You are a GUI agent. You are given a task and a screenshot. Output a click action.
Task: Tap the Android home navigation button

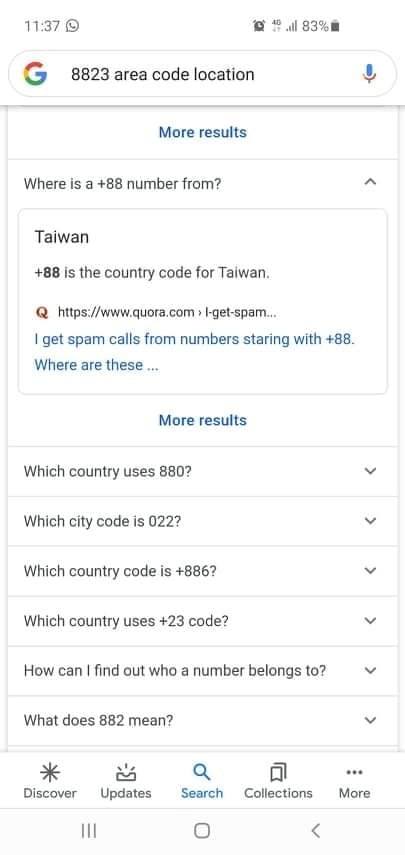pyautogui.click(x=202, y=830)
